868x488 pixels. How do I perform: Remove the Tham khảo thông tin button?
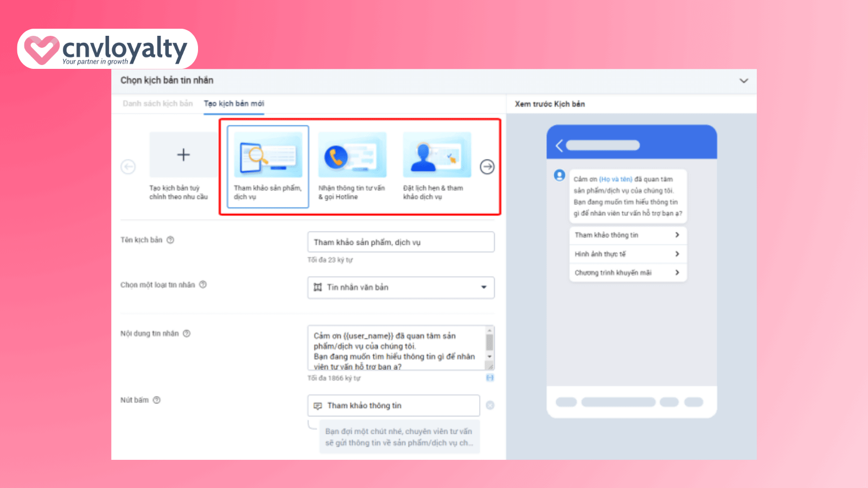[x=490, y=406]
